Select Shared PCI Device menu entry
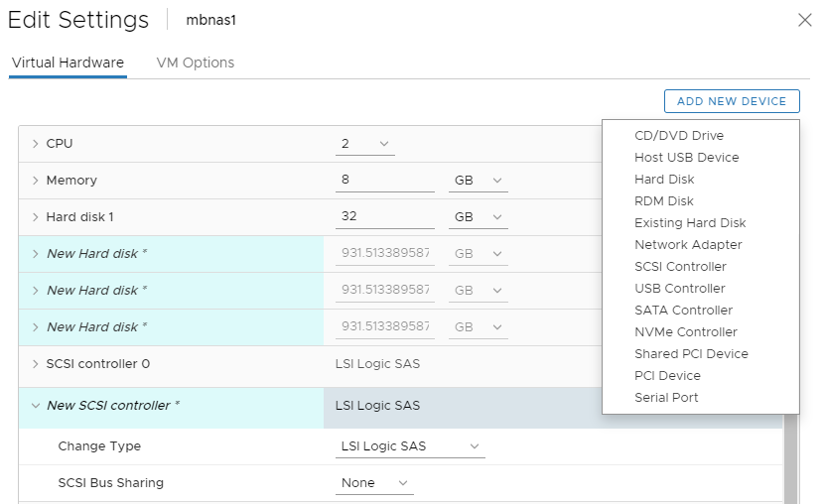Viewport: 825px width, 504px height. pos(691,354)
